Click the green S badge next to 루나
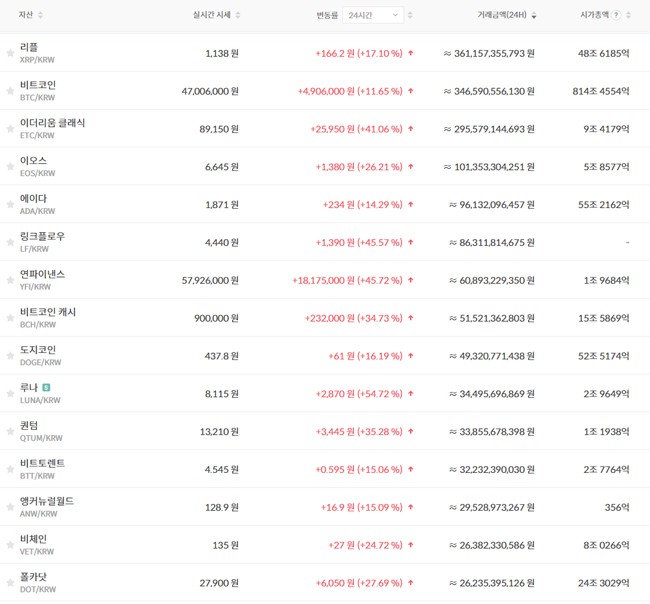 tap(46, 388)
